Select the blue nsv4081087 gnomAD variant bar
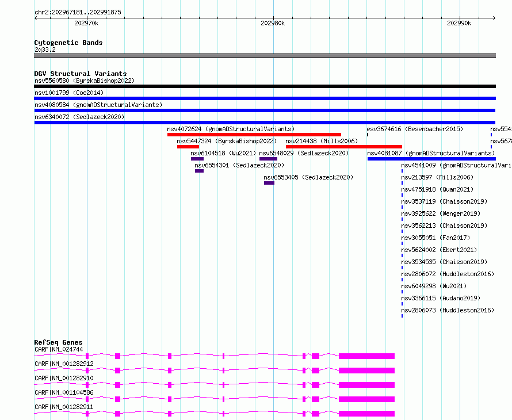Image resolution: width=512 pixels, height=420 pixels. 431,159
